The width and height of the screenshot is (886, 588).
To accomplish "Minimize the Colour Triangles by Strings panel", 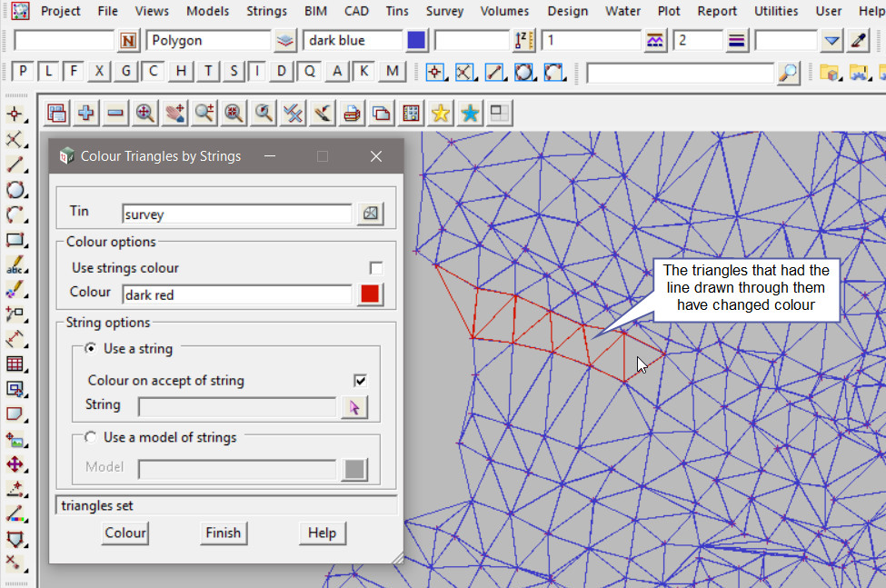I will click(x=270, y=156).
